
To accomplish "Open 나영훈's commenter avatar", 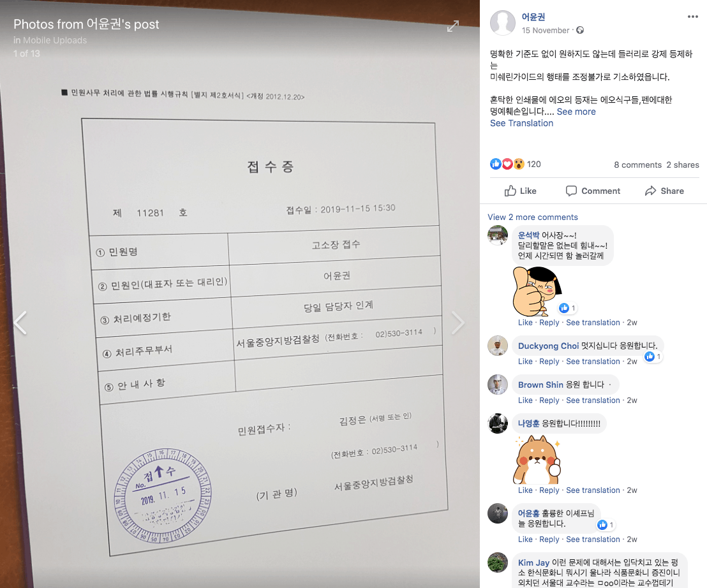I will point(498,423).
